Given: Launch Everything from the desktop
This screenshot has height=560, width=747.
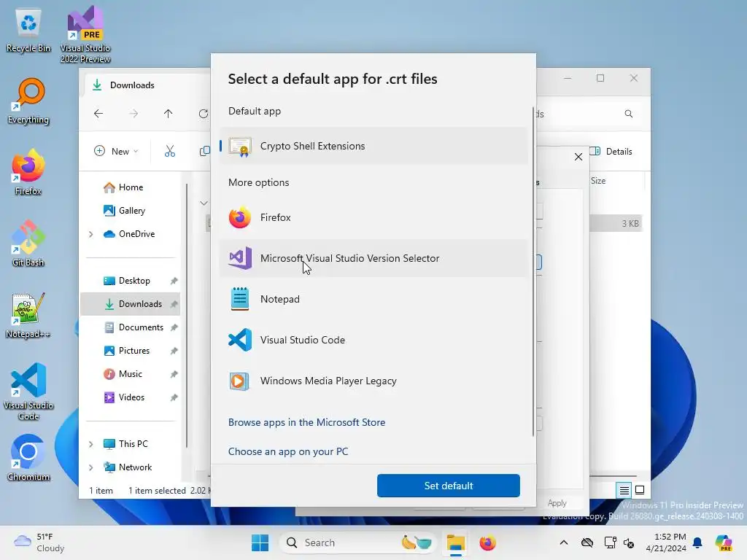Looking at the screenshot, I should coord(28,101).
